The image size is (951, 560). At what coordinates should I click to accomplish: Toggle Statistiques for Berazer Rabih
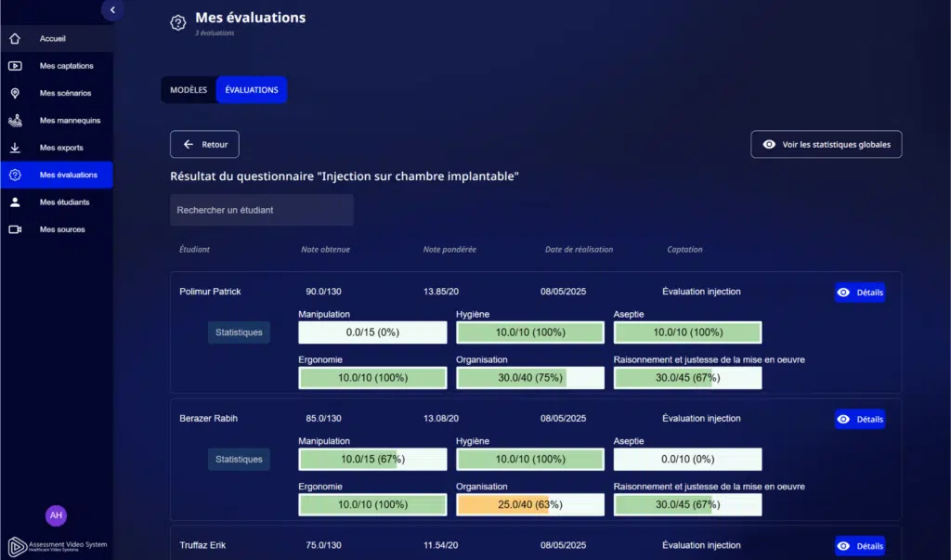pos(239,460)
